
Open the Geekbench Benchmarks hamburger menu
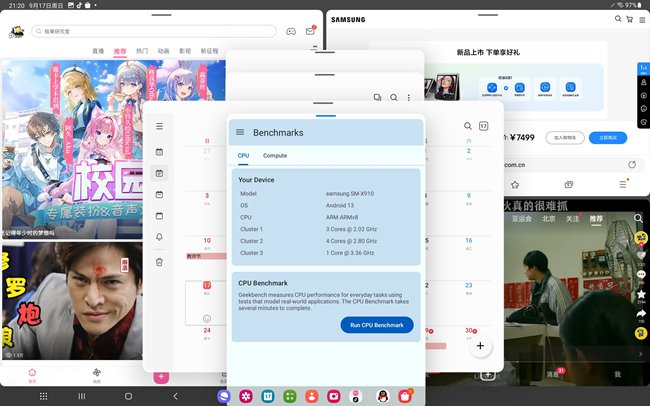(240, 132)
